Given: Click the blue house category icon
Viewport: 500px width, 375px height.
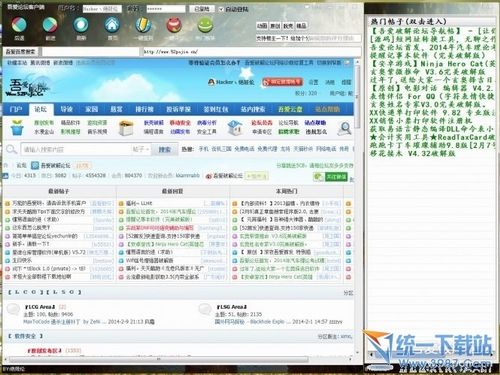Looking at the screenshot, I should click(x=235, y=127).
